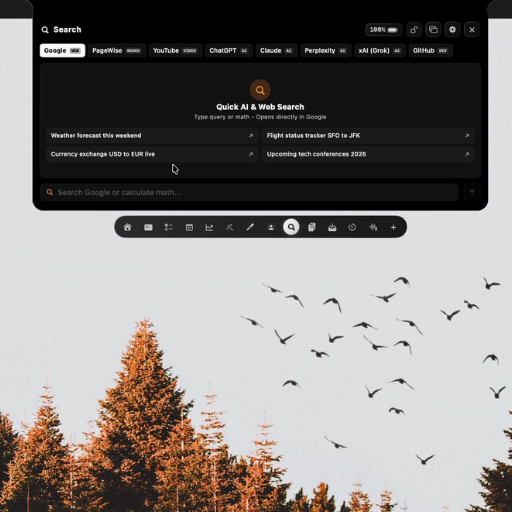This screenshot has width=512, height=512.
Task: Switch to the xAI (Grok) tab
Action: pos(380,51)
